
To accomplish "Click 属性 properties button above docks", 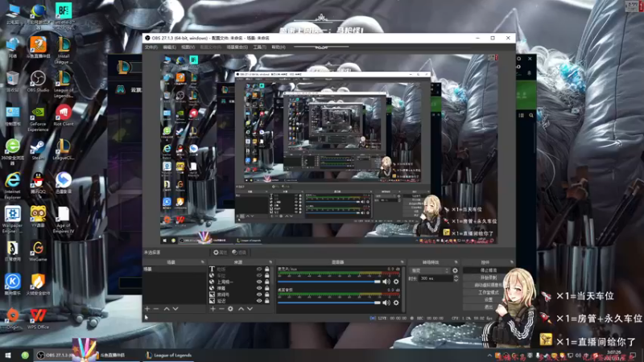I will [220, 253].
